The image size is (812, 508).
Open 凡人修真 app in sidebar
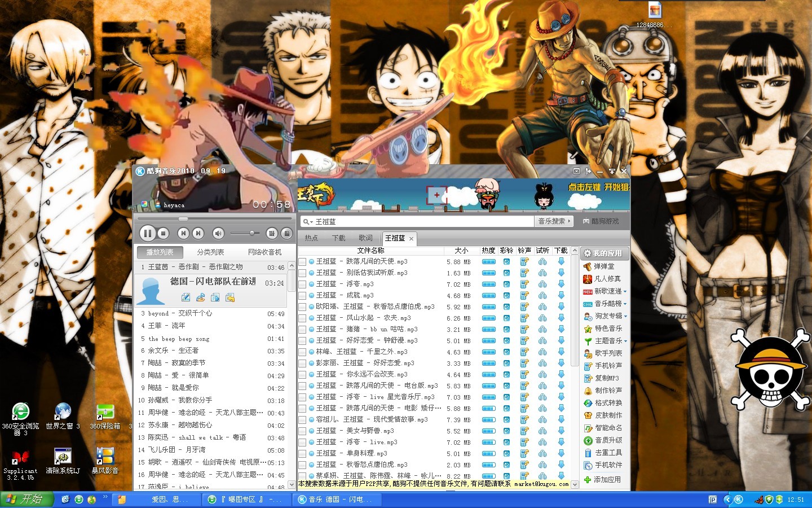[x=602, y=279]
